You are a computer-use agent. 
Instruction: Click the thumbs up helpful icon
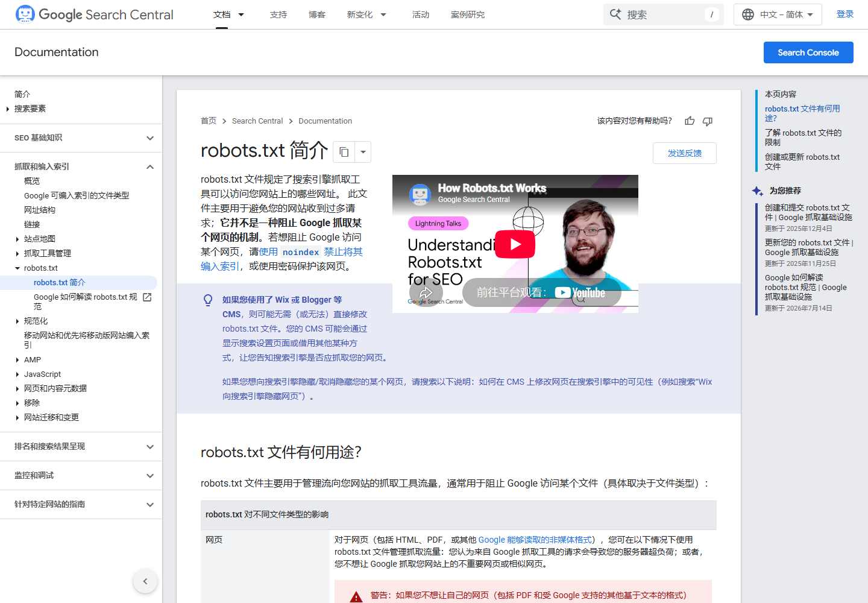point(690,121)
